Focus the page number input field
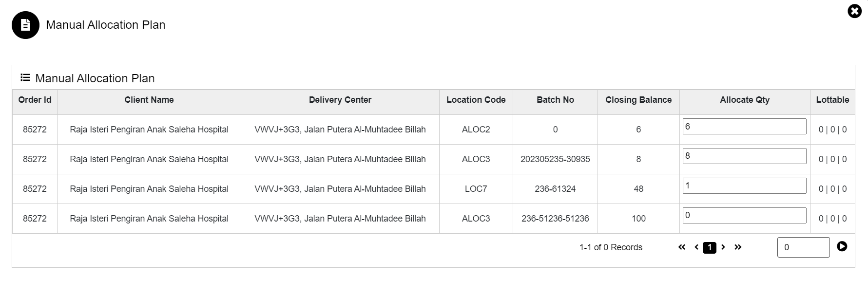Viewport: 868px width, 297px height. click(x=803, y=247)
